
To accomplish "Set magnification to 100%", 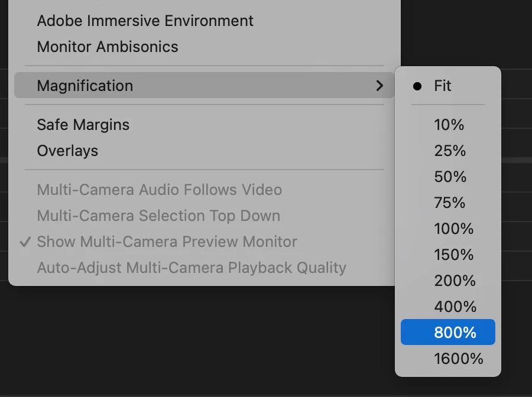I will tap(453, 229).
